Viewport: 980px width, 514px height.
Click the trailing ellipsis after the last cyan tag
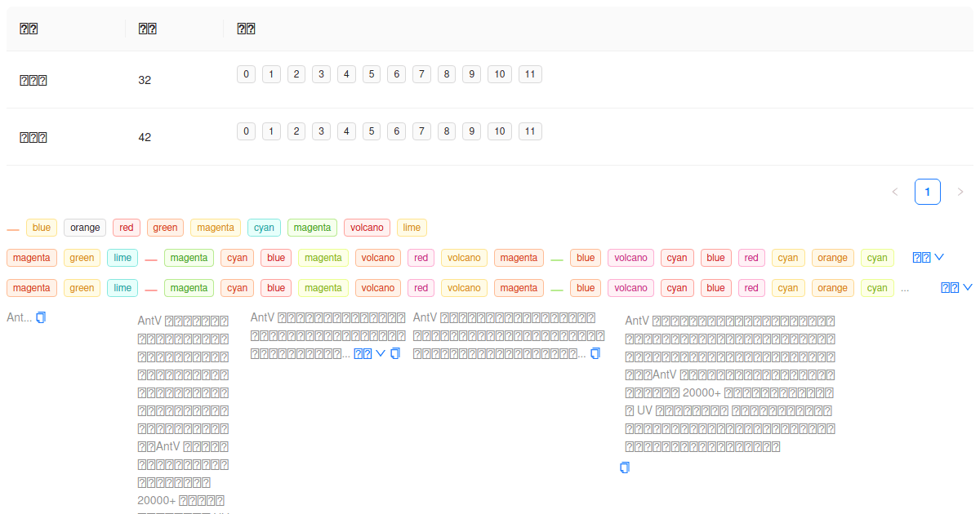coord(904,288)
